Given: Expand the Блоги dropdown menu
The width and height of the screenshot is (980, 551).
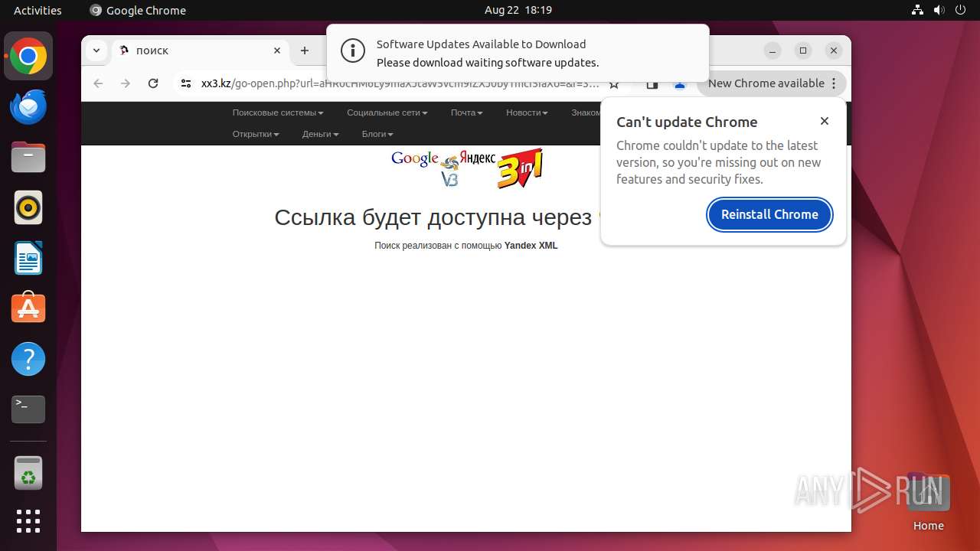Looking at the screenshot, I should [x=377, y=134].
